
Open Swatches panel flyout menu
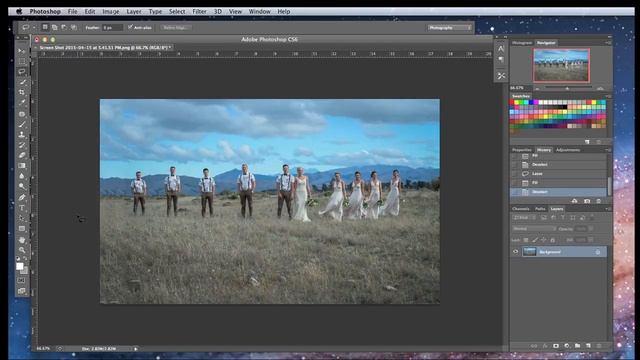pyautogui.click(x=608, y=96)
